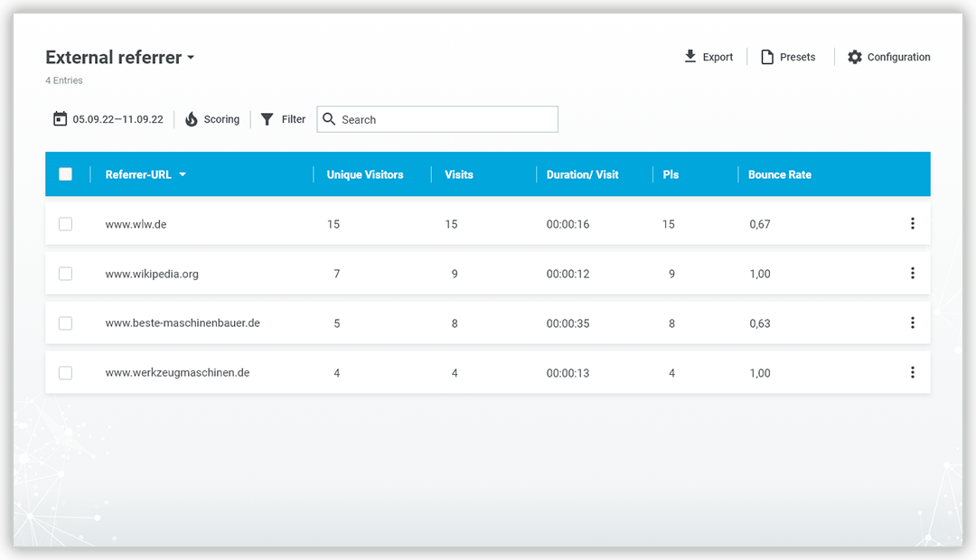976x560 pixels.
Task: Open the www.wikipedia.org referrer entry
Action: (x=152, y=274)
